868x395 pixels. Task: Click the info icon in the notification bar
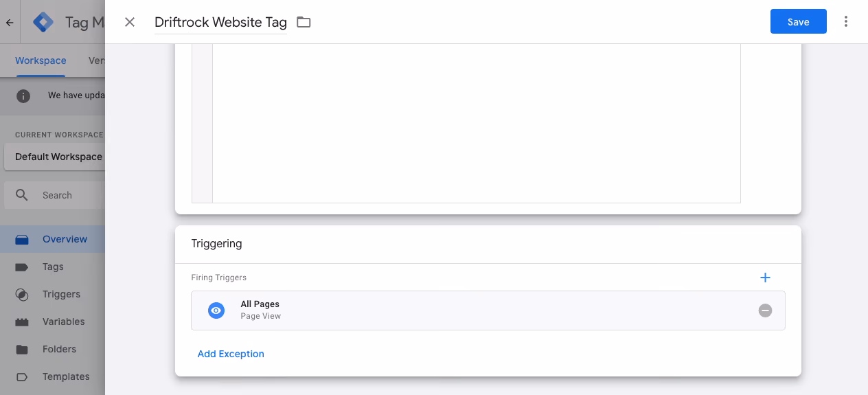(x=23, y=95)
